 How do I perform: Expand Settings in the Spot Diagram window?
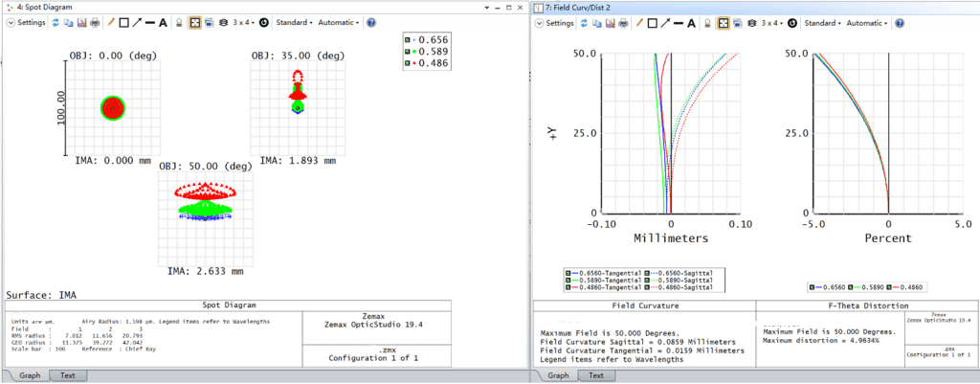tap(25, 22)
